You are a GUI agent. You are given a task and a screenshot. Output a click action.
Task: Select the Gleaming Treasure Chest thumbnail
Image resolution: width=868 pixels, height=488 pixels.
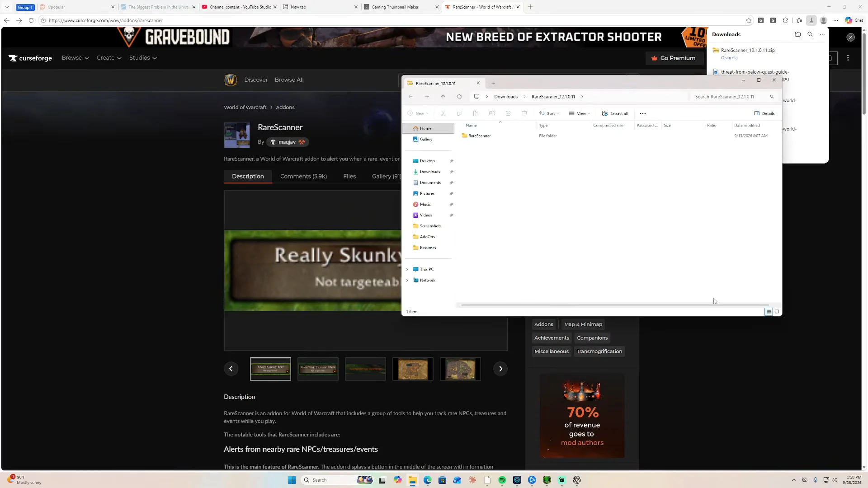(318, 369)
